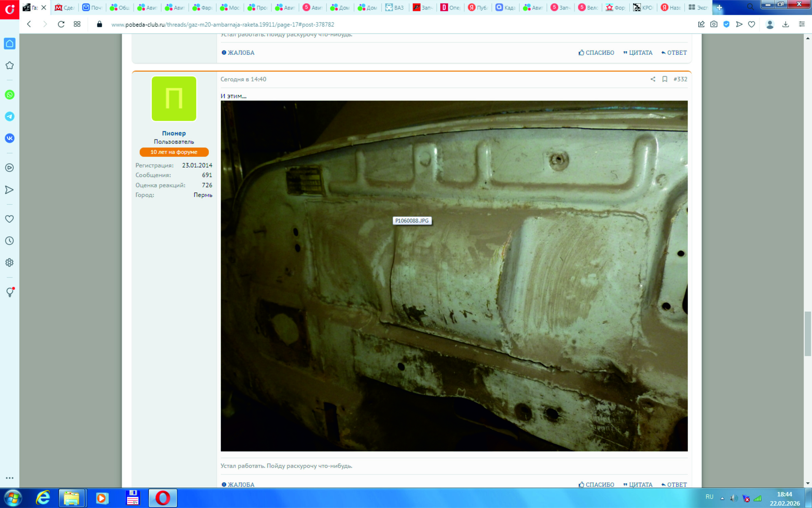This screenshot has height=508, width=812.
Task: Expand sidebar three-dots menu
Action: (x=9, y=478)
